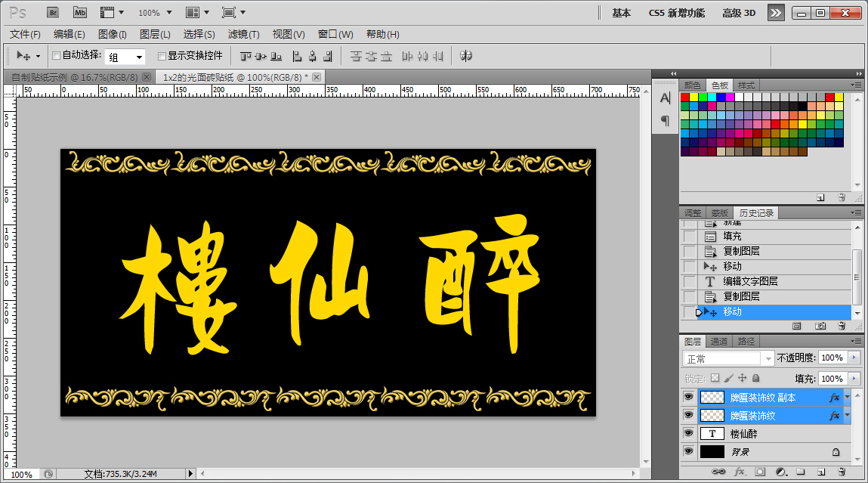Switch to 高级 3D workspace
The width and height of the screenshot is (868, 483).
click(739, 13)
